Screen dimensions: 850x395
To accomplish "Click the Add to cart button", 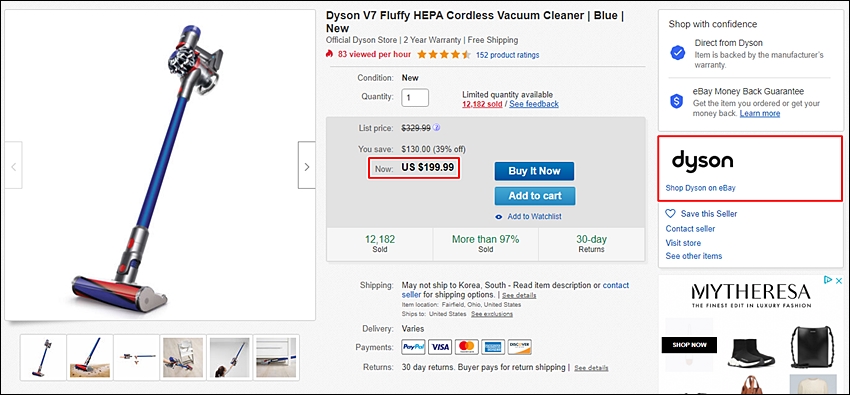I will (535, 196).
